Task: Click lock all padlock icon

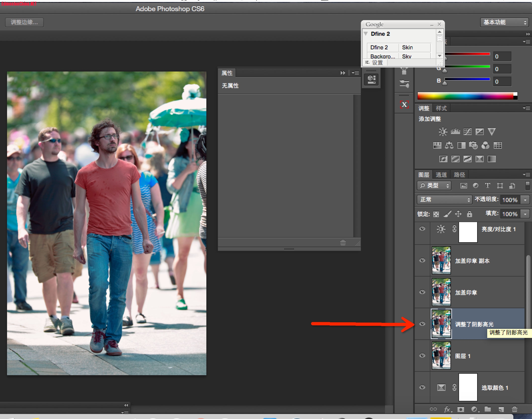Action: 469,214
